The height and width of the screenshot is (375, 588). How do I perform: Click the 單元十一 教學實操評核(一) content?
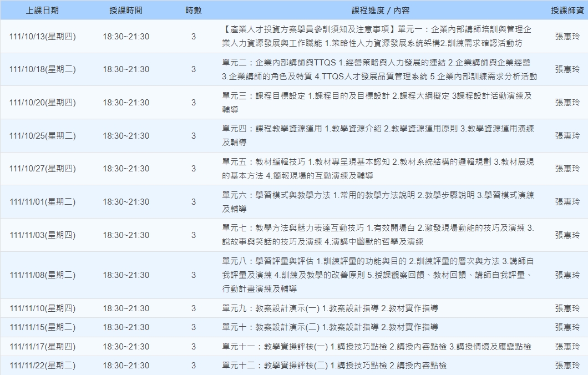pyautogui.click(x=377, y=347)
